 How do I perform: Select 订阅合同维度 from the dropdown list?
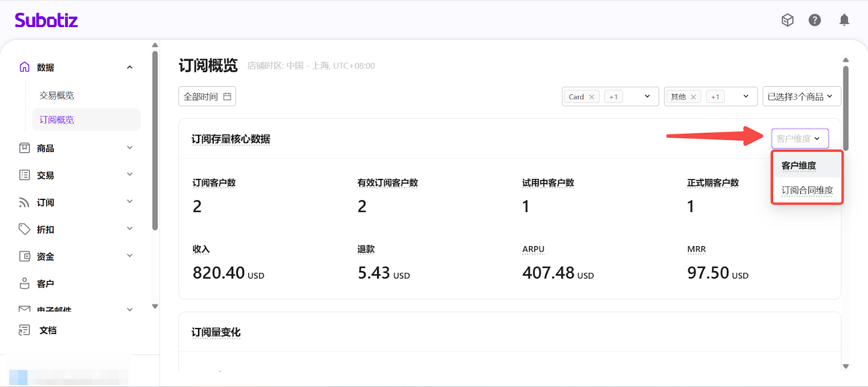(x=807, y=190)
